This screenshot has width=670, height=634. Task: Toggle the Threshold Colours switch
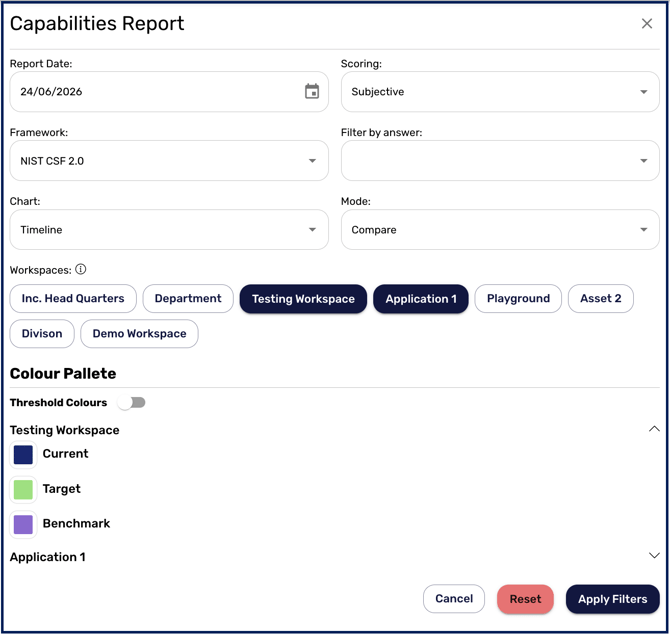pyautogui.click(x=132, y=402)
